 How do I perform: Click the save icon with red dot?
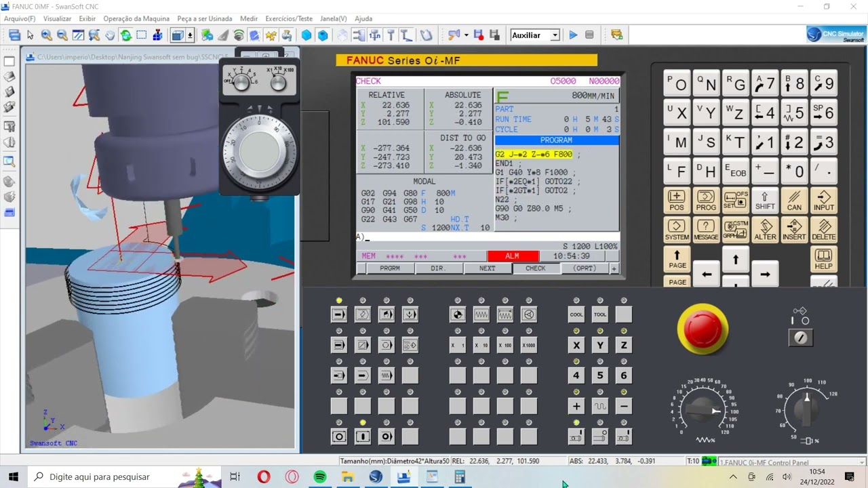(x=478, y=35)
